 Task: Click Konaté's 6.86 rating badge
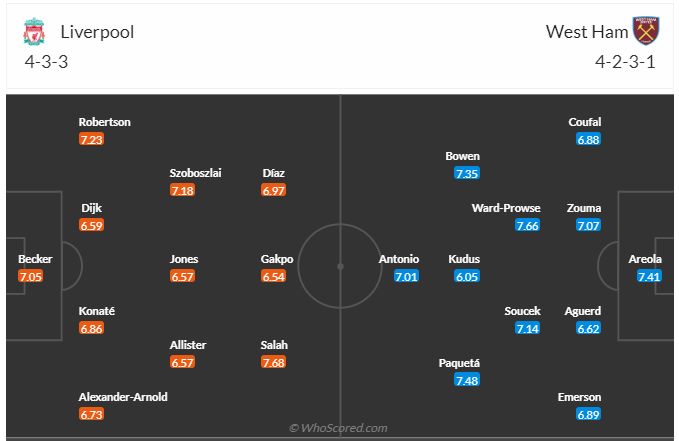pos(91,328)
